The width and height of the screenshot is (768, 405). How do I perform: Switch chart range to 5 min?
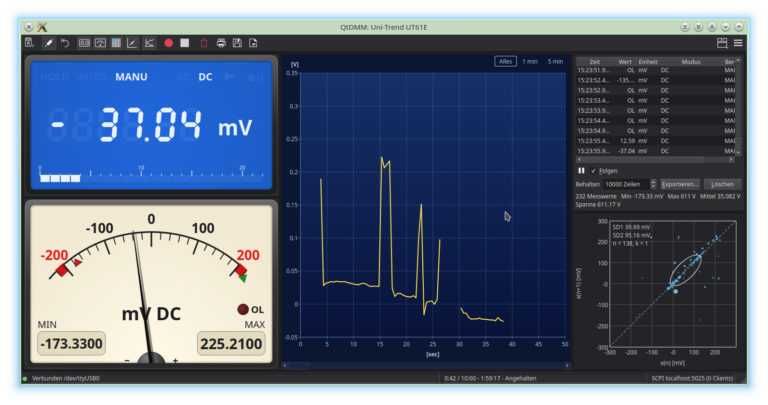point(555,62)
